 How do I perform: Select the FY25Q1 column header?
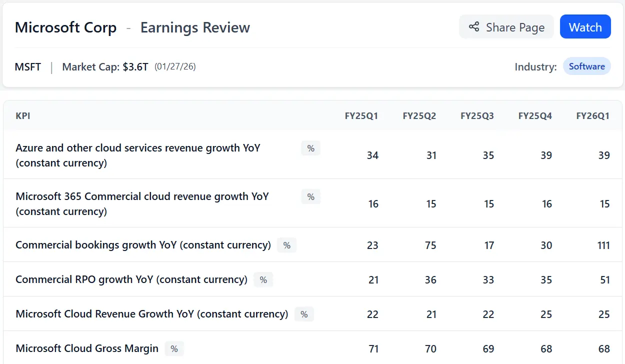click(361, 115)
